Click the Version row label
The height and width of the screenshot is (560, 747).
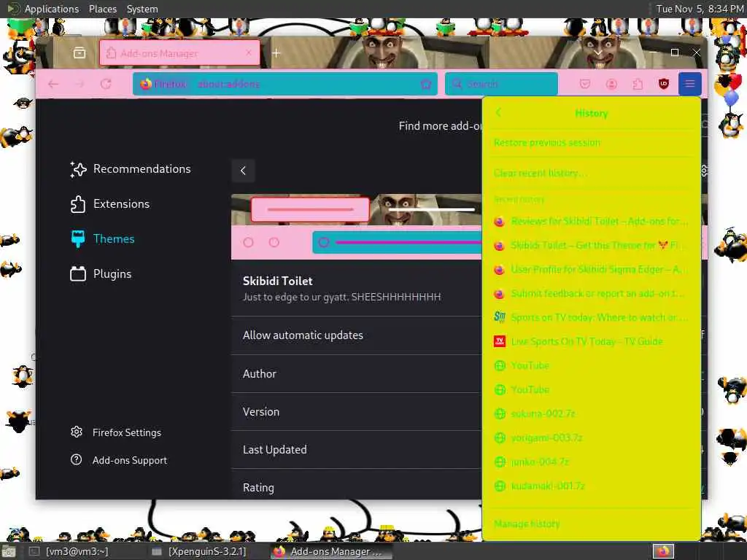260,412
